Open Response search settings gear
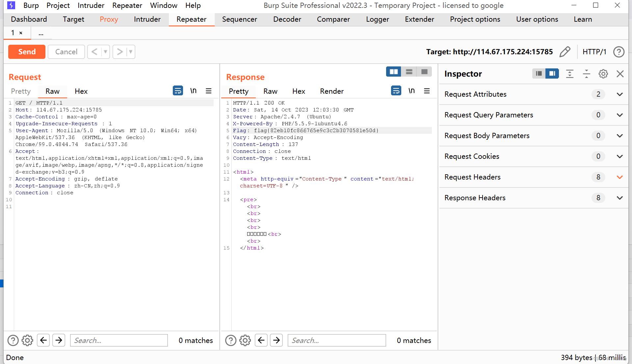 tap(245, 340)
